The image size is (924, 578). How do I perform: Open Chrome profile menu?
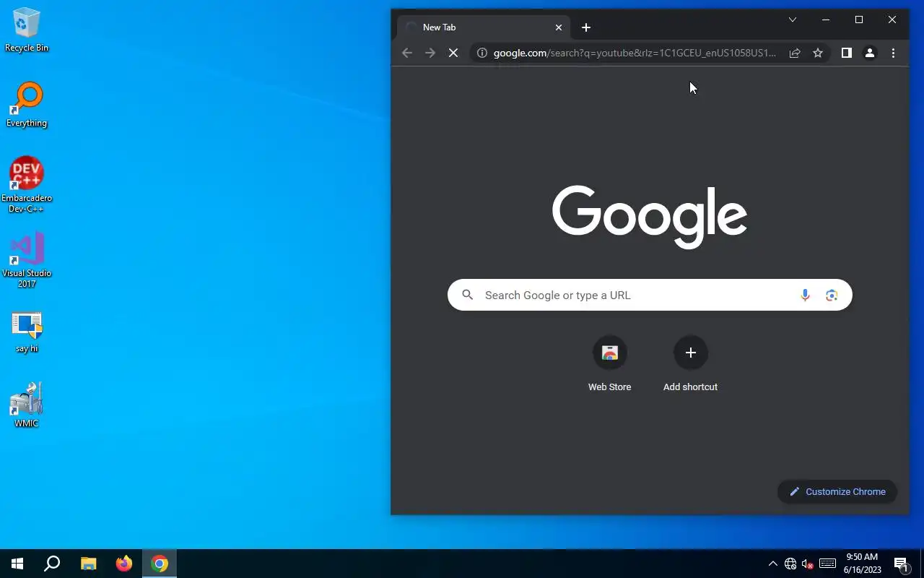pos(870,53)
